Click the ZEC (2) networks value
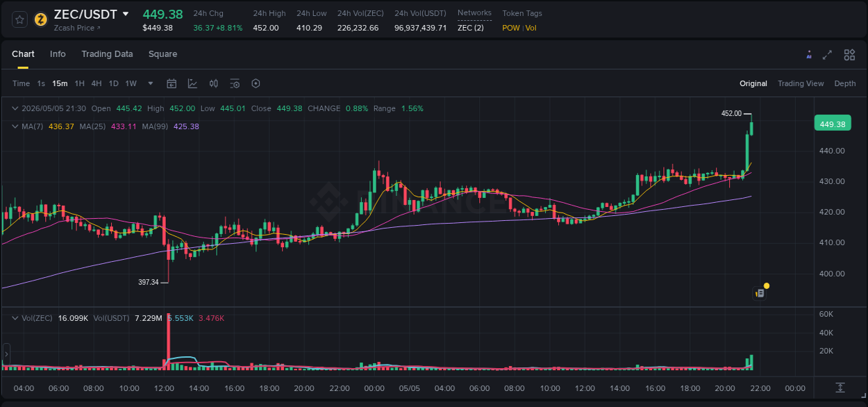The height and width of the screenshot is (407, 868). tap(471, 28)
